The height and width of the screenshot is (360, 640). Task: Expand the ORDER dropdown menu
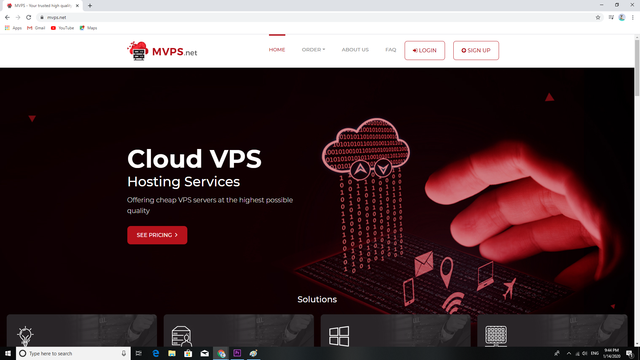(x=313, y=50)
